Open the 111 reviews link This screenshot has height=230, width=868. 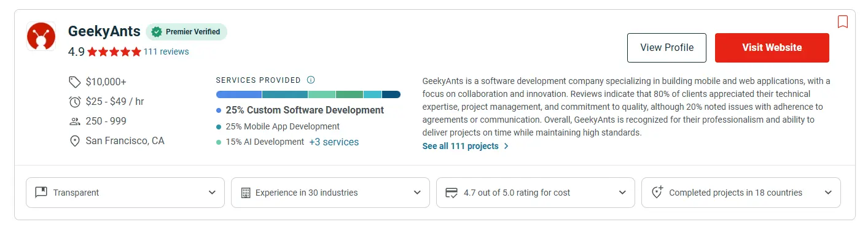click(166, 52)
